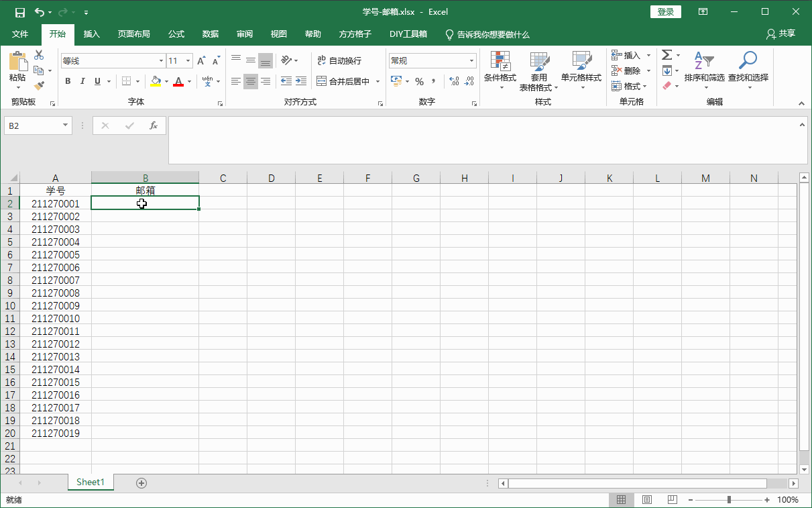Click the Save icon in quick access toolbar
This screenshot has height=508, width=812.
tap(20, 12)
